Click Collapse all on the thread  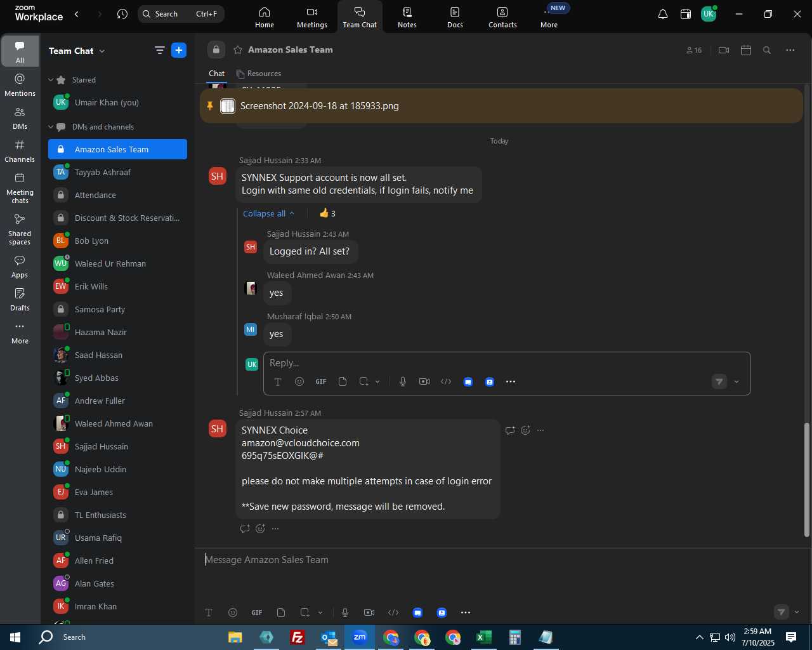[x=268, y=213]
